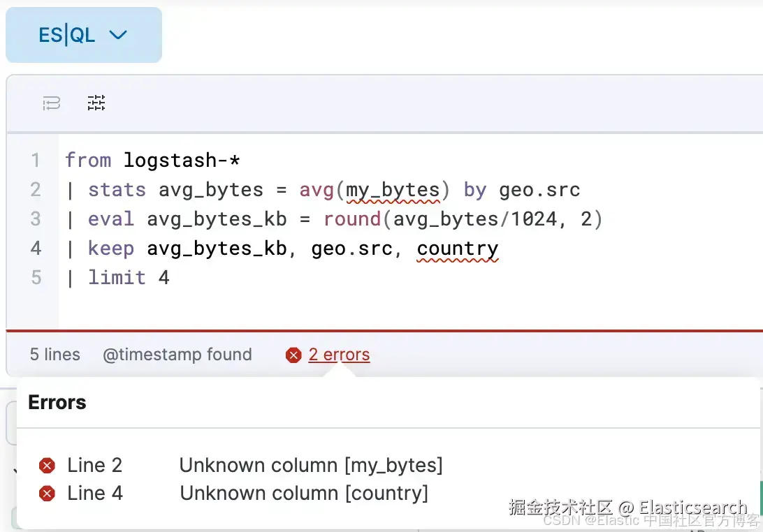
Task: Click the red error icon beside "2 errors"
Action: pos(293,355)
